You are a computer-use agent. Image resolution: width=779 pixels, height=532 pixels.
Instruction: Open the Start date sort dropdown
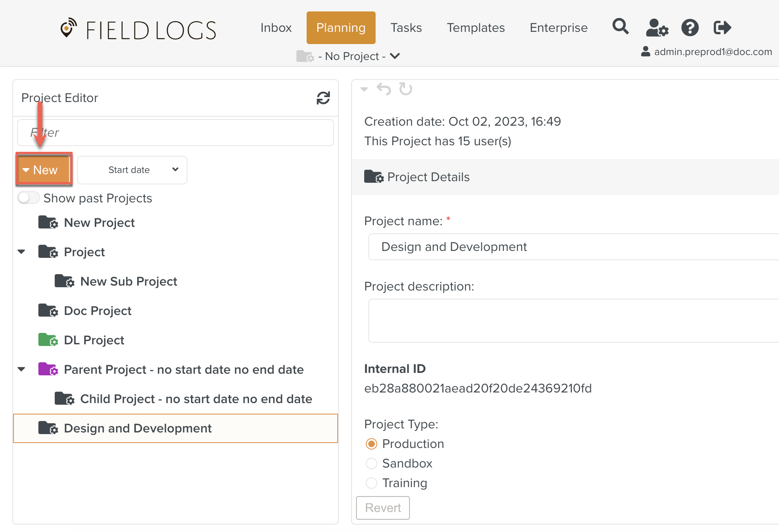132,170
